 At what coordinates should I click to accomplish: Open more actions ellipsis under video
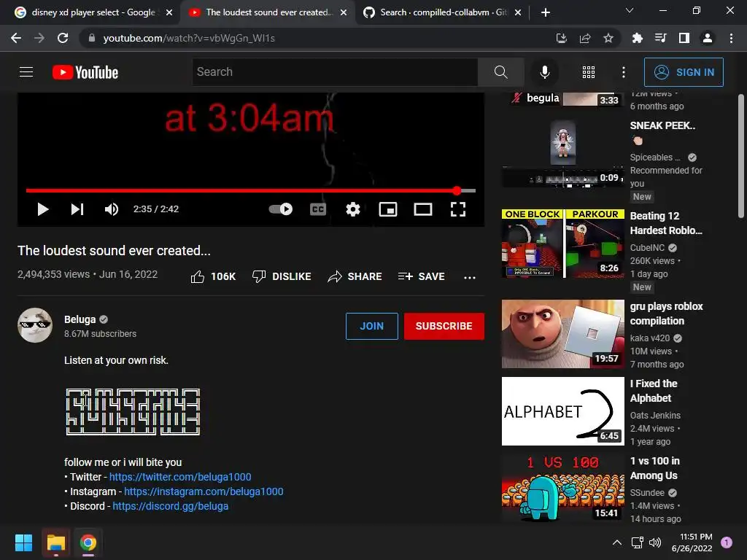click(470, 277)
